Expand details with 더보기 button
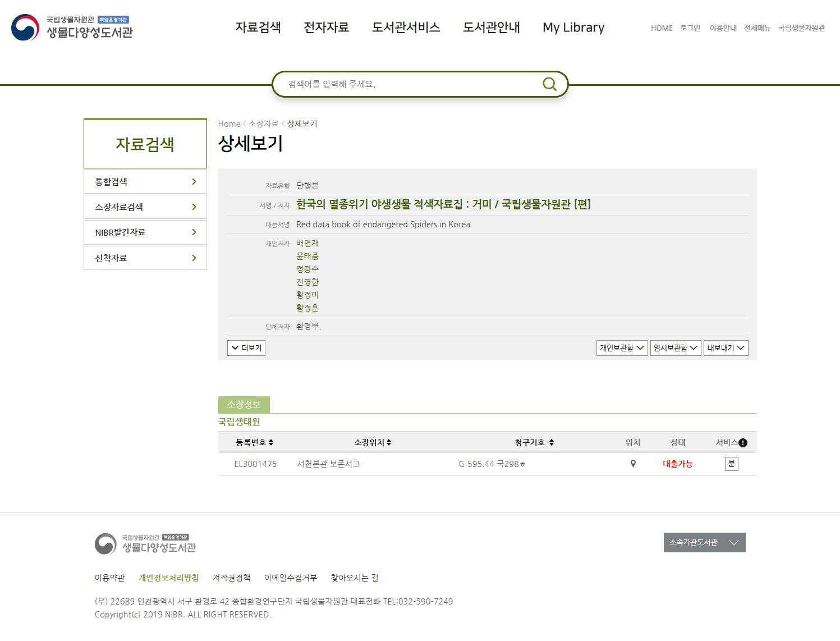Image resolution: width=840 pixels, height=641 pixels. [246, 348]
